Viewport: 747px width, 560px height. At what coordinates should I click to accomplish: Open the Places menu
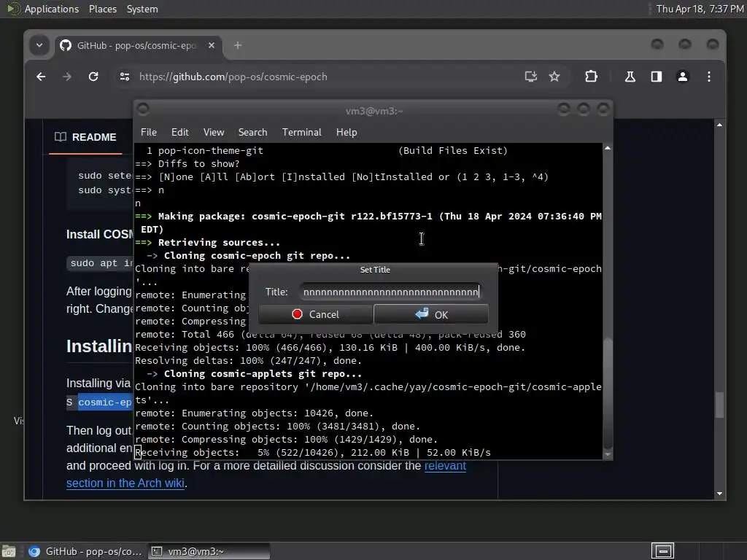click(x=102, y=9)
